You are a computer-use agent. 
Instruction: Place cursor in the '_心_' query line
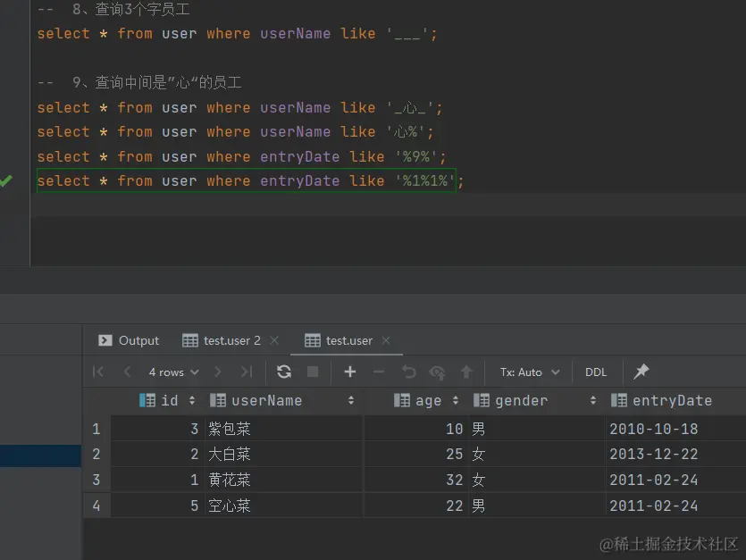239,107
